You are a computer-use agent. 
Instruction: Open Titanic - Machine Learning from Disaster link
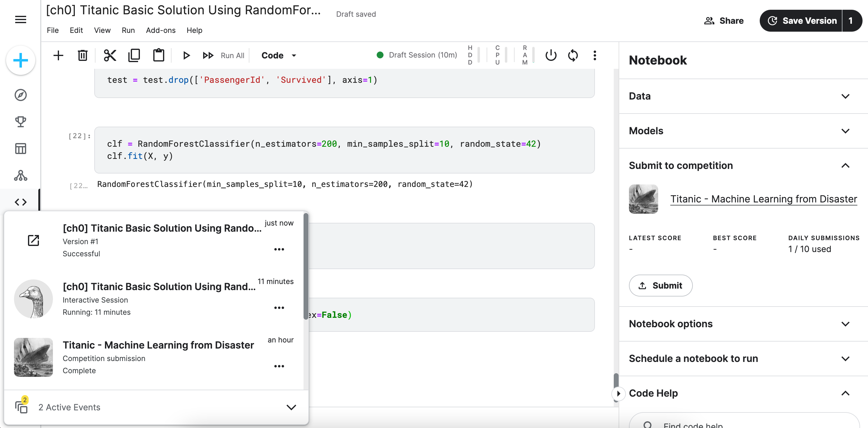pos(764,199)
